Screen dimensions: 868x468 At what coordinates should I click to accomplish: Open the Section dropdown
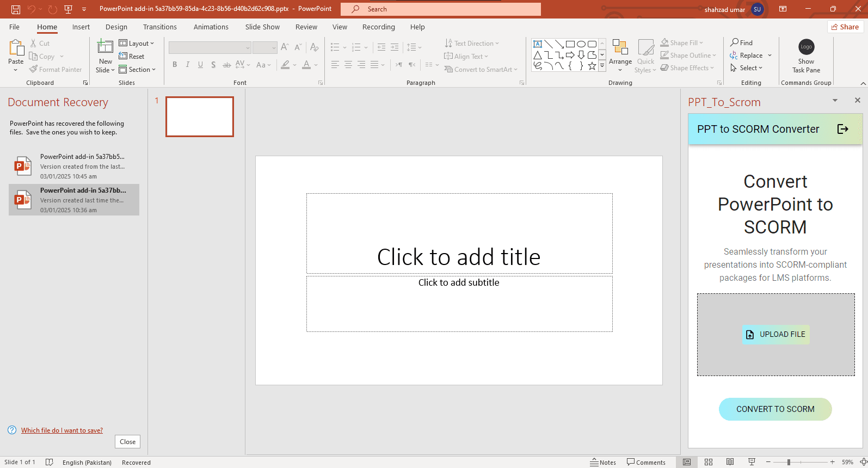(137, 69)
